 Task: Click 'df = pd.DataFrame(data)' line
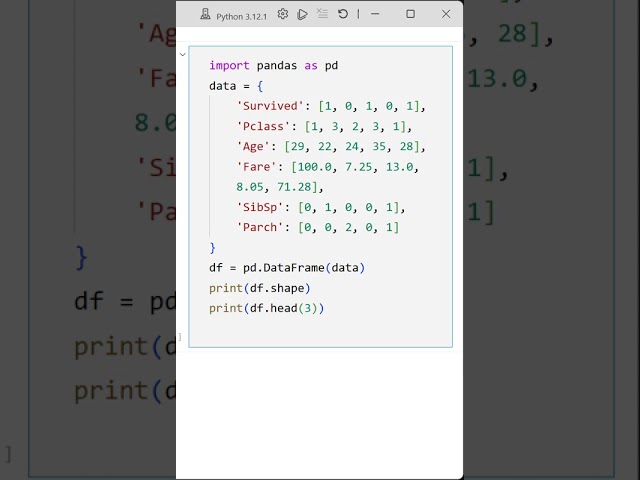(287, 268)
